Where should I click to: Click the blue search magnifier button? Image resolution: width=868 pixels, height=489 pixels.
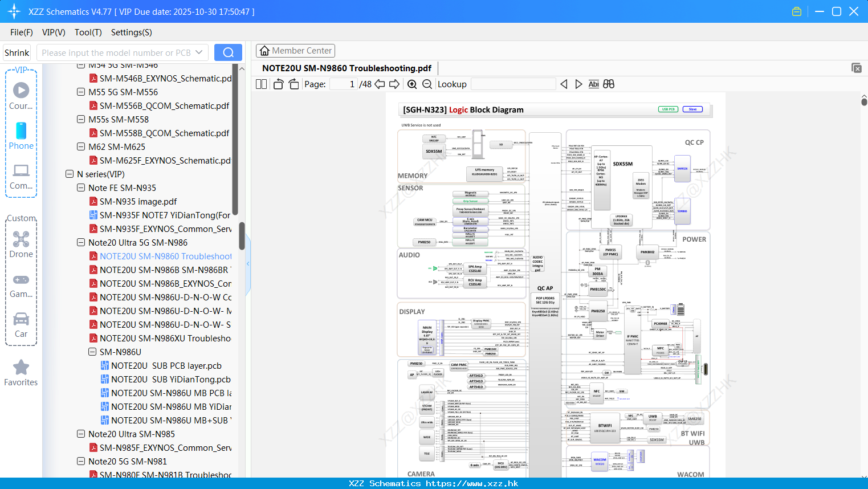pos(228,52)
